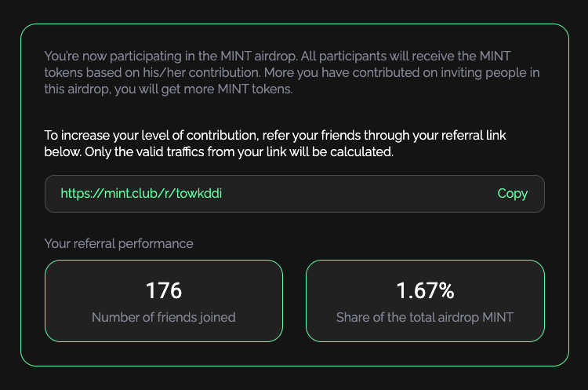The height and width of the screenshot is (390, 588).
Task: Click the "refer your friends" phrase
Action: (310, 135)
